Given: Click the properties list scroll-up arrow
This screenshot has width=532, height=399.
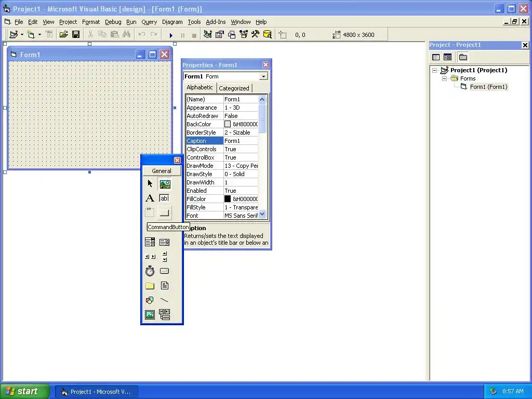Looking at the screenshot, I should click(262, 99).
